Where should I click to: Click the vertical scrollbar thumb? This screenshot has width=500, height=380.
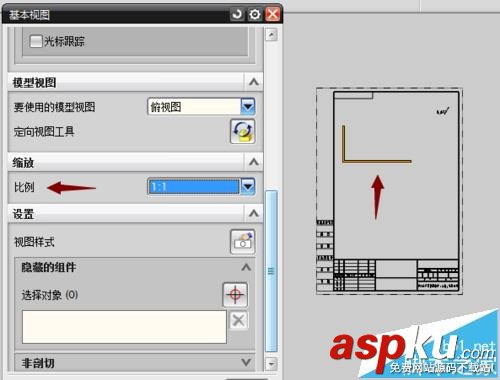pos(271,271)
